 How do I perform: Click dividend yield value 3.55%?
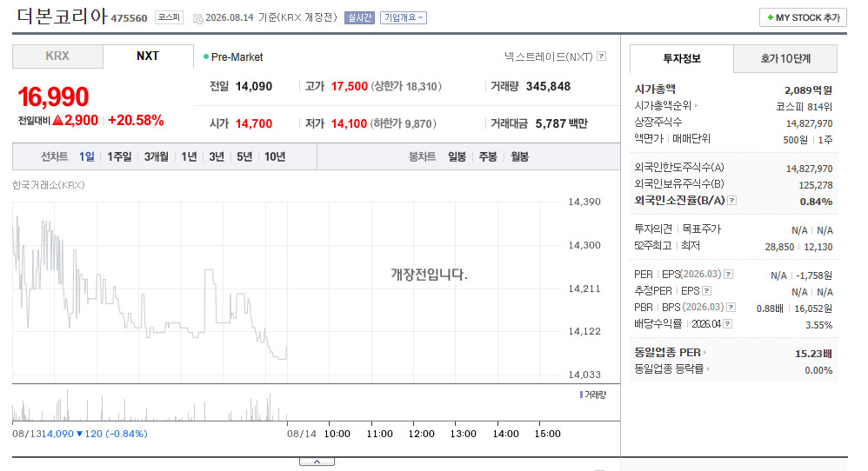818,325
